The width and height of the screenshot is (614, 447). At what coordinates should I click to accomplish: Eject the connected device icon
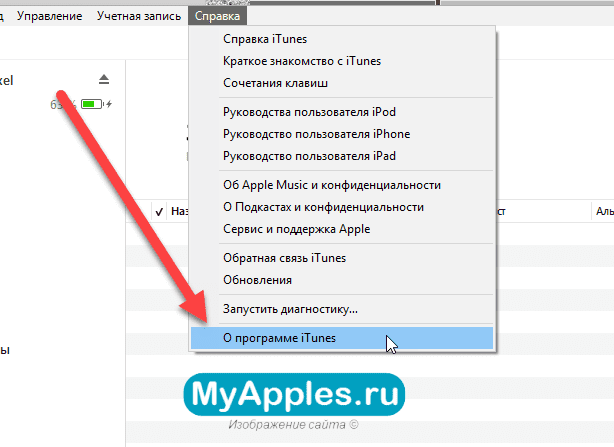(104, 79)
